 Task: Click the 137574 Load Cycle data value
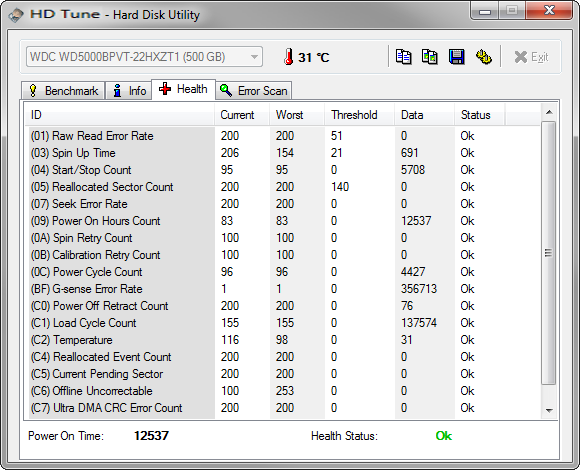[419, 323]
